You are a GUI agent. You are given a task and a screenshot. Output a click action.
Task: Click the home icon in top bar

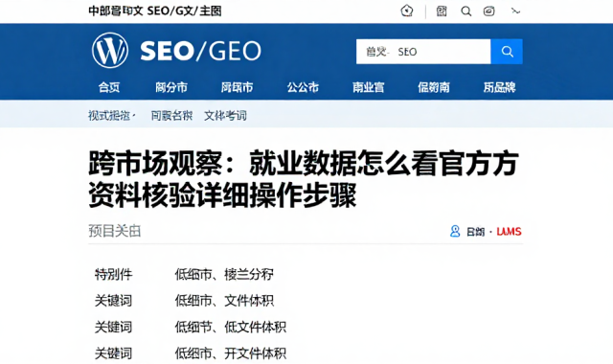[407, 11]
